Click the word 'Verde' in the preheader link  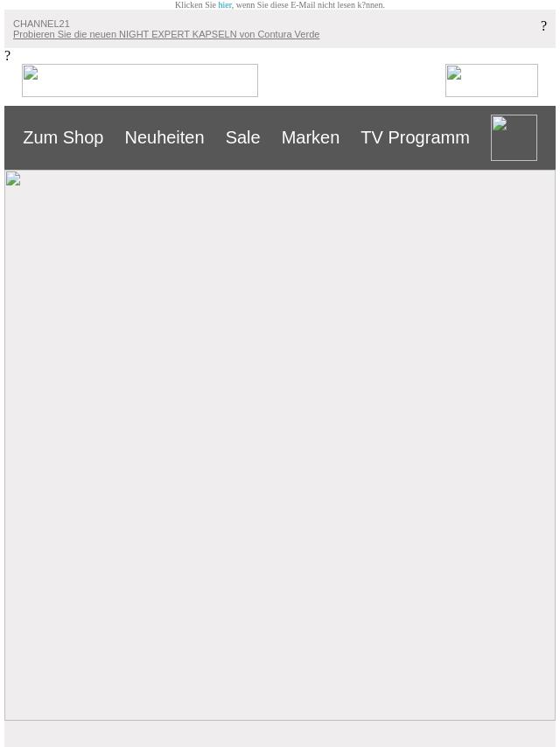(307, 34)
